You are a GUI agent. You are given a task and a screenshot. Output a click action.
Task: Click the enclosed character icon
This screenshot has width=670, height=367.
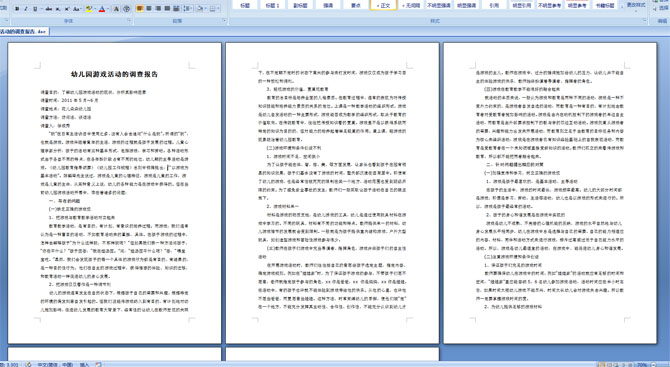point(126,9)
